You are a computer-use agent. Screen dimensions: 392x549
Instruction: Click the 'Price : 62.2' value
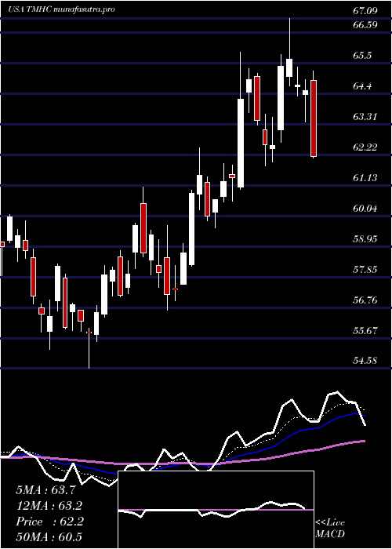(49, 522)
